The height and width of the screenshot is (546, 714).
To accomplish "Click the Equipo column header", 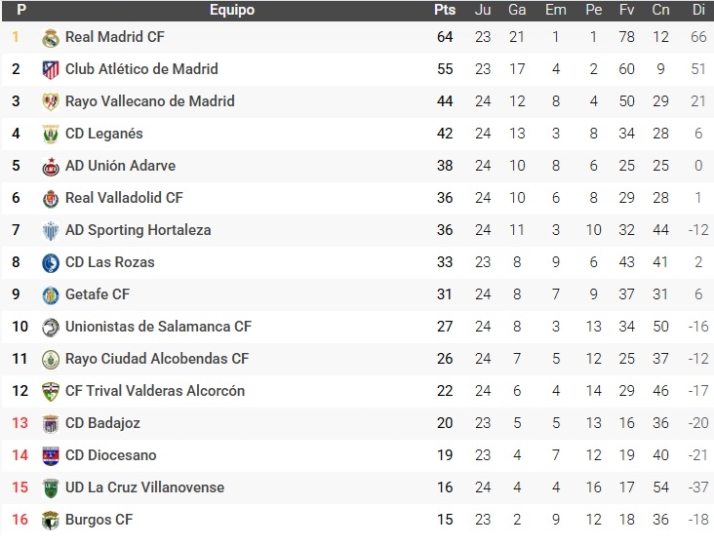I will [x=232, y=10].
